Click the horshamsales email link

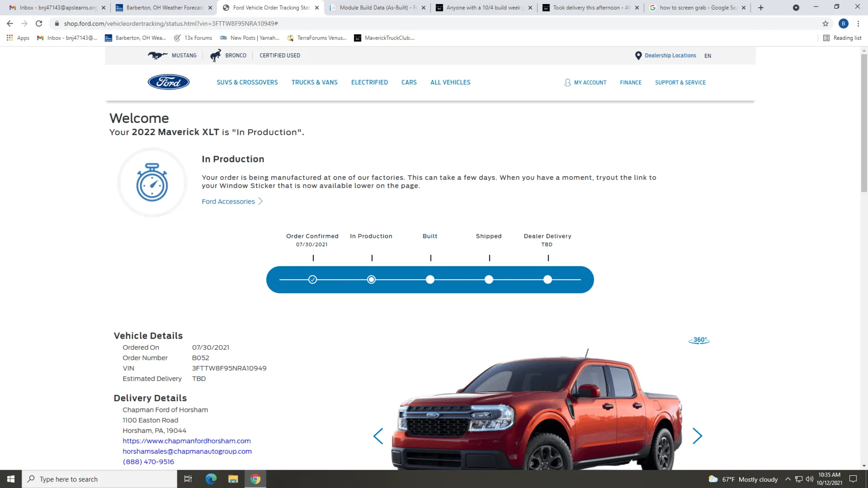click(x=187, y=451)
